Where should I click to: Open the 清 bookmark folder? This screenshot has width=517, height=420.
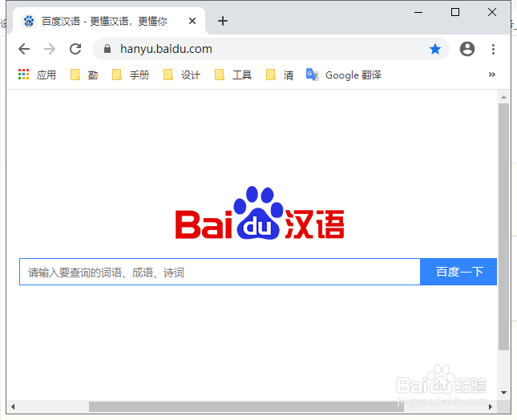[x=280, y=75]
